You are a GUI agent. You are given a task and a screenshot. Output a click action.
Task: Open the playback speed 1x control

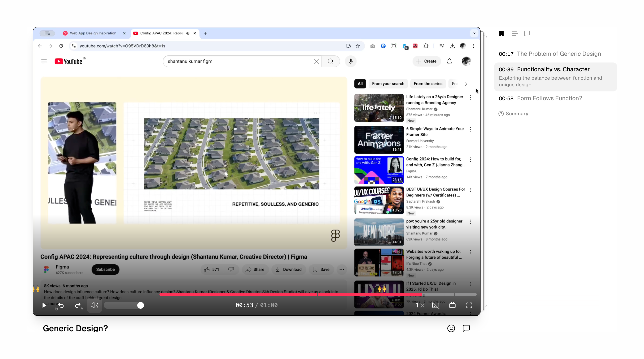coord(420,305)
